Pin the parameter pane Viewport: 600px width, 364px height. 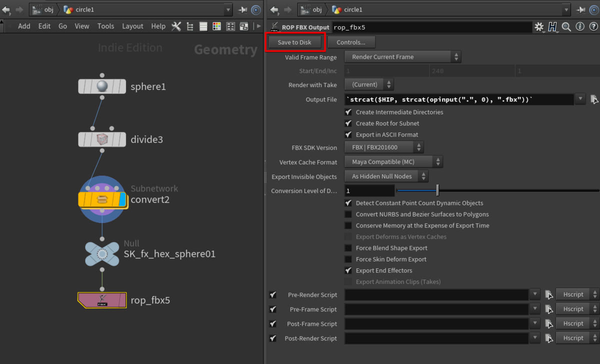coord(580,9)
